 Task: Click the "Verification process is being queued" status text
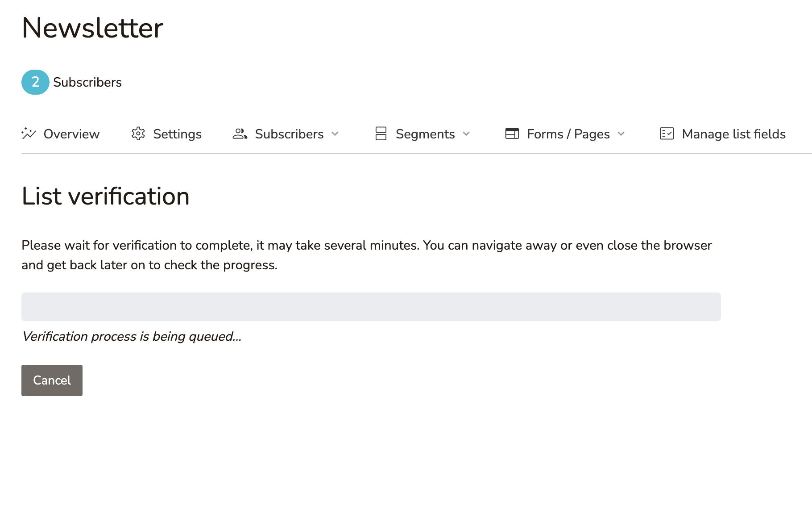132,336
